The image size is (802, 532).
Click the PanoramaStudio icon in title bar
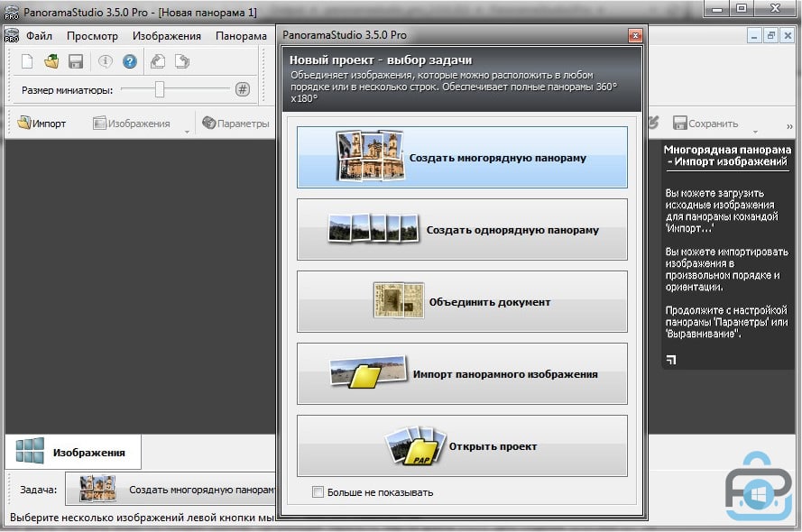(11, 13)
